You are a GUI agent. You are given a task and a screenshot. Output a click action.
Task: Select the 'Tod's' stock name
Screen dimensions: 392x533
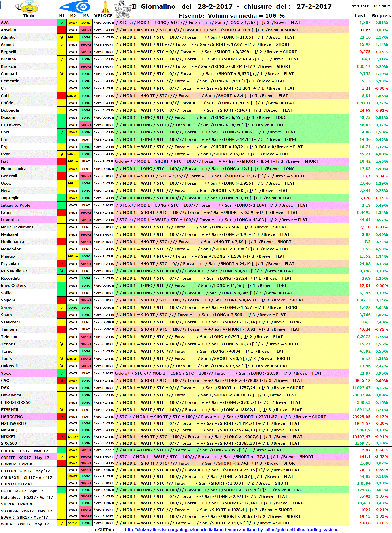click(6, 359)
